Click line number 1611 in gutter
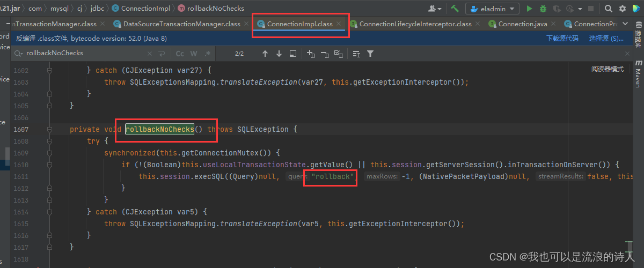Screen dimensions: 644x268 coord(20,176)
